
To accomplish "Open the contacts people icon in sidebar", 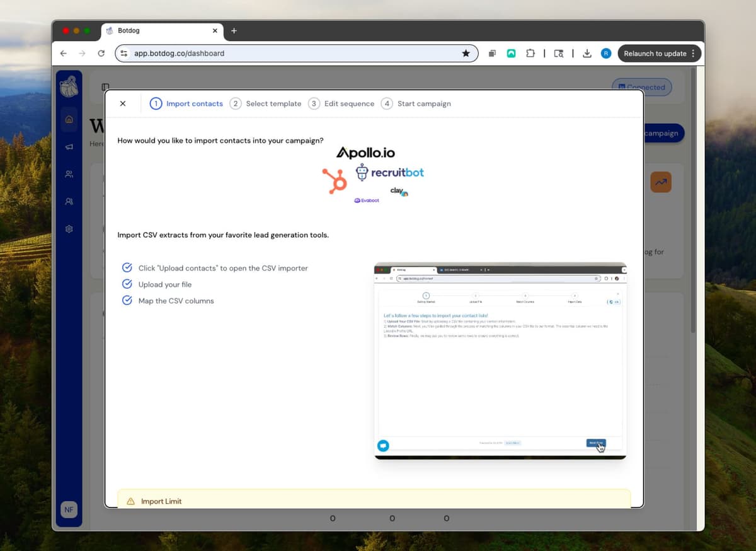I will [69, 174].
